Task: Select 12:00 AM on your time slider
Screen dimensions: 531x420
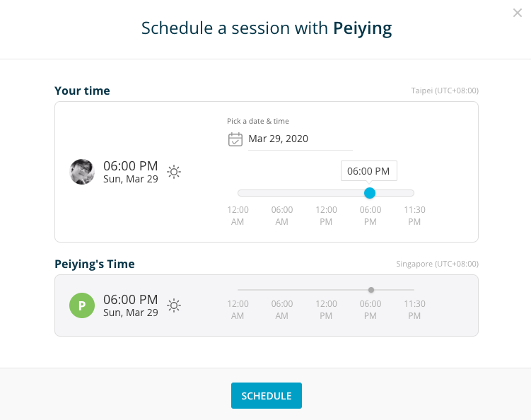Action: point(238,216)
